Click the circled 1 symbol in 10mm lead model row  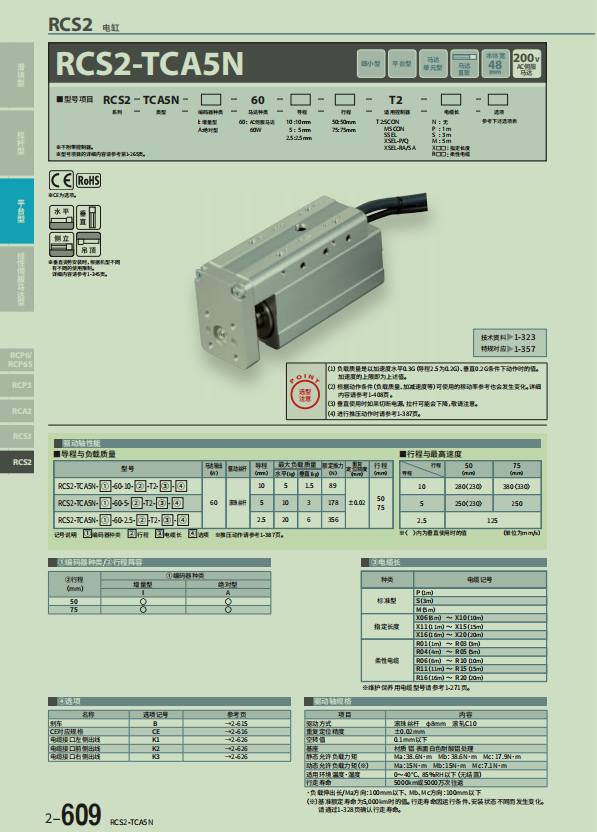pyautogui.click(x=105, y=486)
